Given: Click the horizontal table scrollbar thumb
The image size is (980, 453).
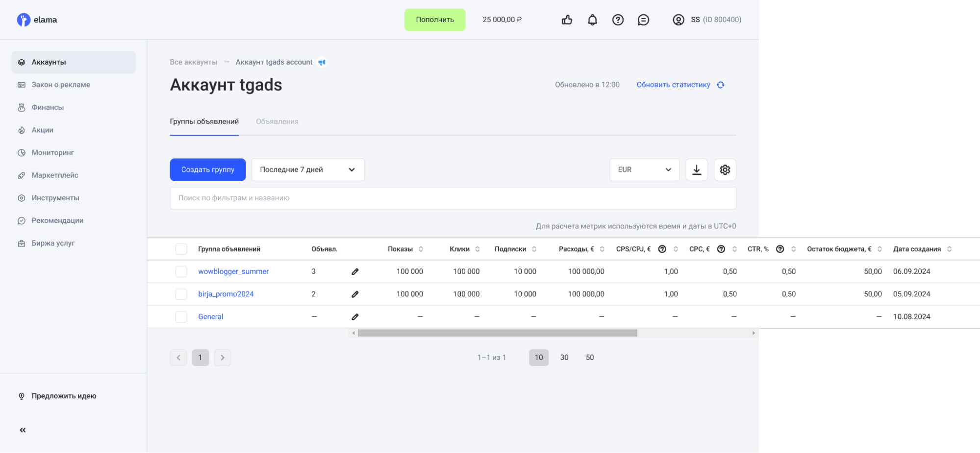Looking at the screenshot, I should (x=498, y=333).
